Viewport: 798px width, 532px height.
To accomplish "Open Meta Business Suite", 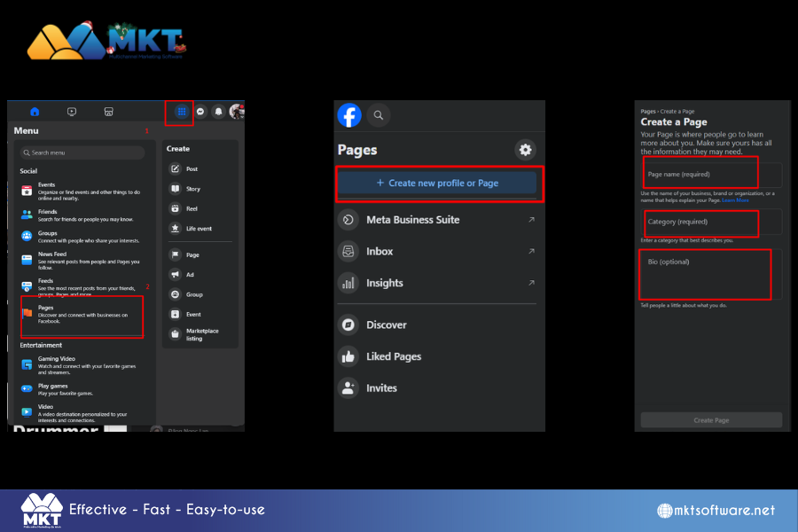I will click(437, 220).
